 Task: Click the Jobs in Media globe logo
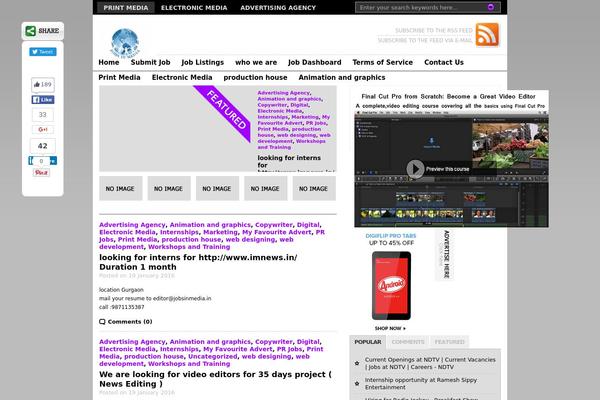pos(125,42)
